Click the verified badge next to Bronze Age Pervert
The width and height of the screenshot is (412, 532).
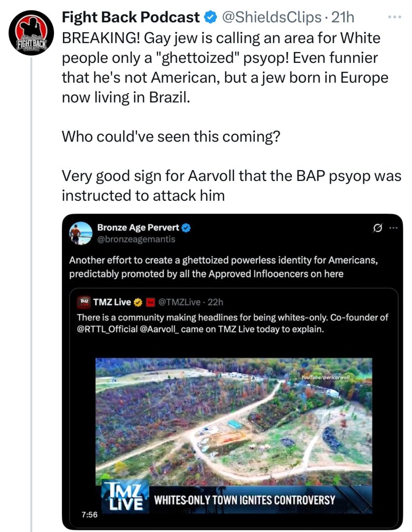(186, 227)
